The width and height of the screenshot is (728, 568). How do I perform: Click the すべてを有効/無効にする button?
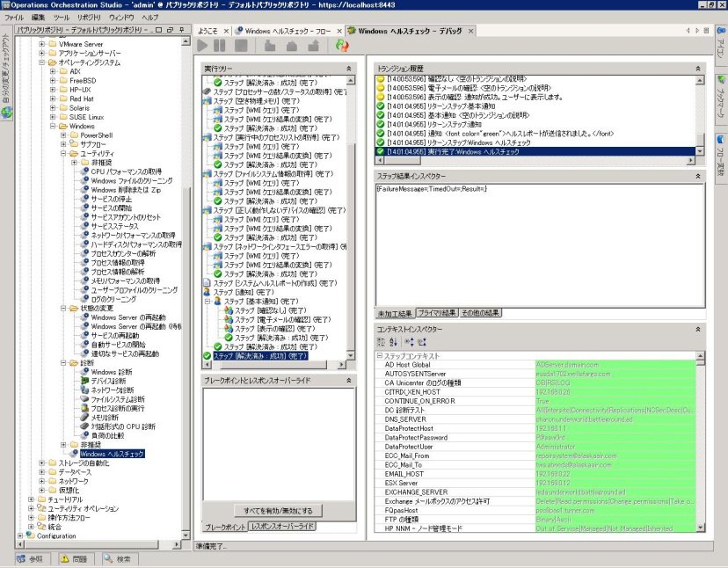click(278, 511)
